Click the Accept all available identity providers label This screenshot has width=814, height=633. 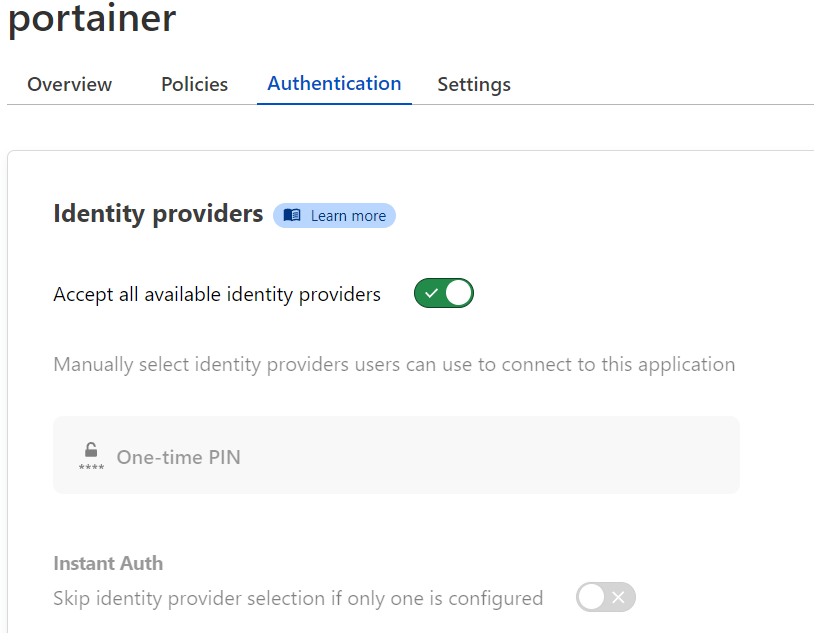pos(217,294)
